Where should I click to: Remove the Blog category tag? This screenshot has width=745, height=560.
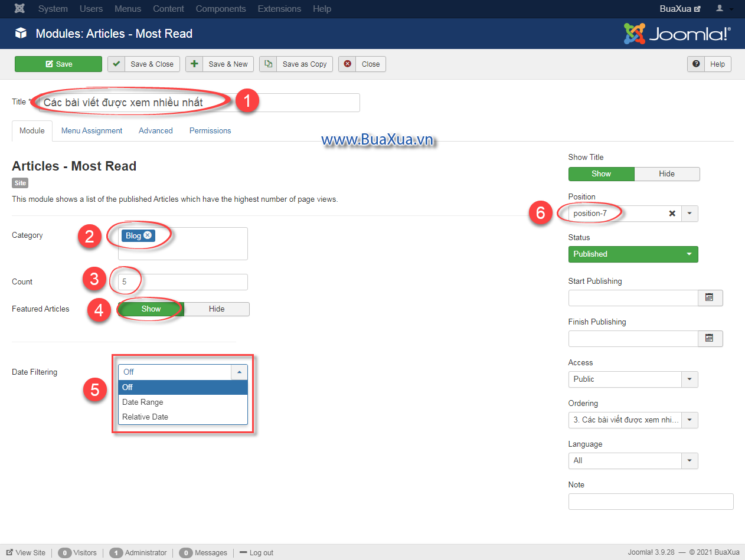pyautogui.click(x=148, y=235)
